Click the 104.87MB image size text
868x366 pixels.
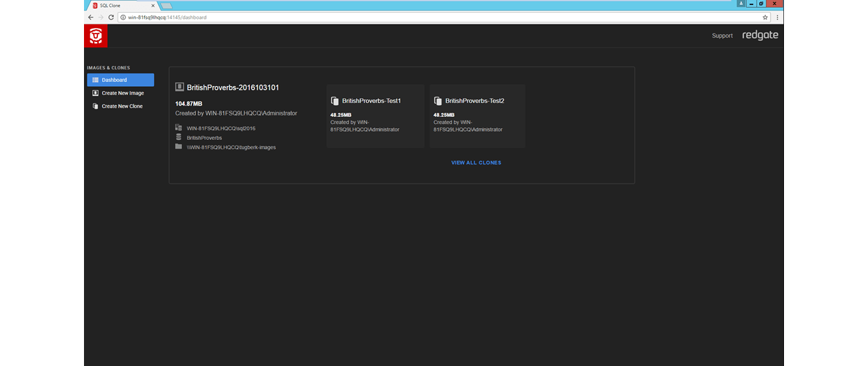coord(188,104)
